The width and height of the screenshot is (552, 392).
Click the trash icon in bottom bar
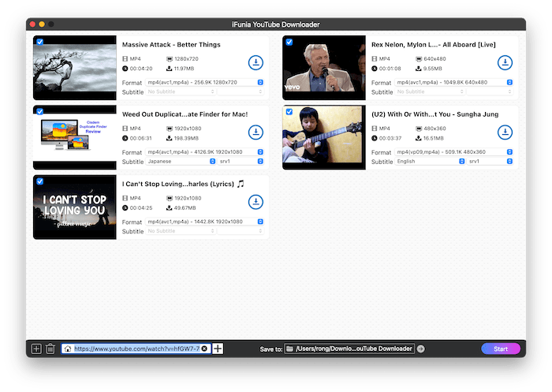(50, 349)
